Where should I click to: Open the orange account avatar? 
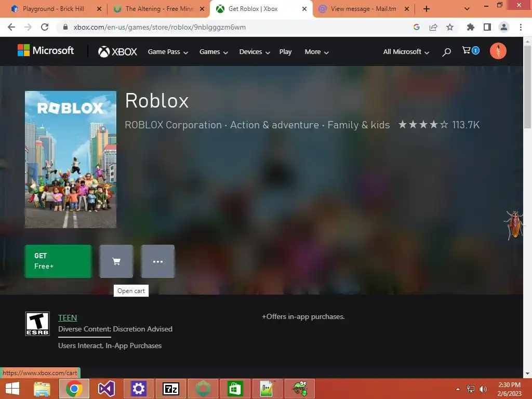(x=498, y=51)
